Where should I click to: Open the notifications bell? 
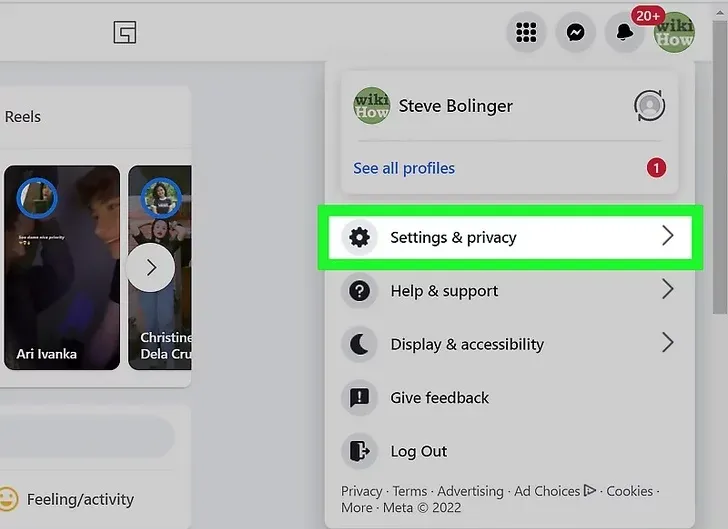click(625, 32)
